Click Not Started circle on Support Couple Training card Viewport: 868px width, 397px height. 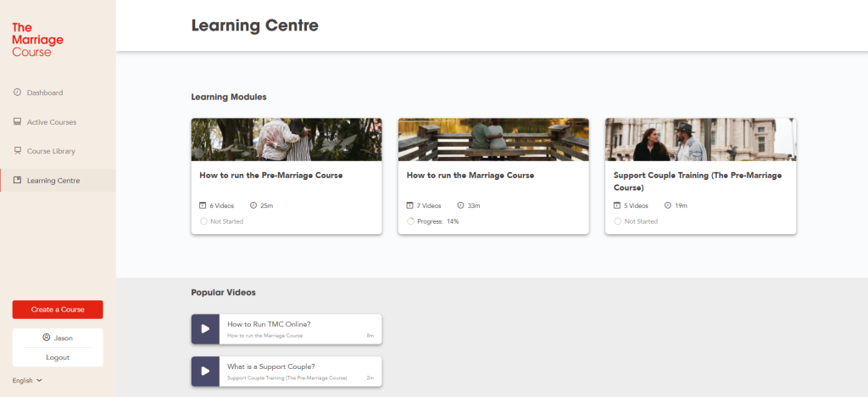[618, 221]
